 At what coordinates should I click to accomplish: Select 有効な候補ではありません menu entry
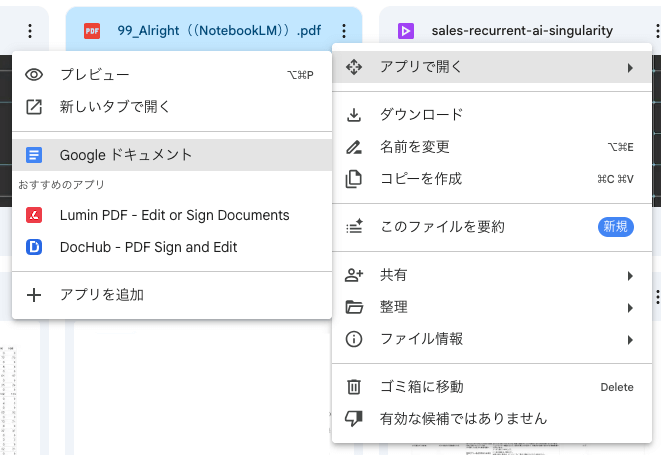point(492,419)
